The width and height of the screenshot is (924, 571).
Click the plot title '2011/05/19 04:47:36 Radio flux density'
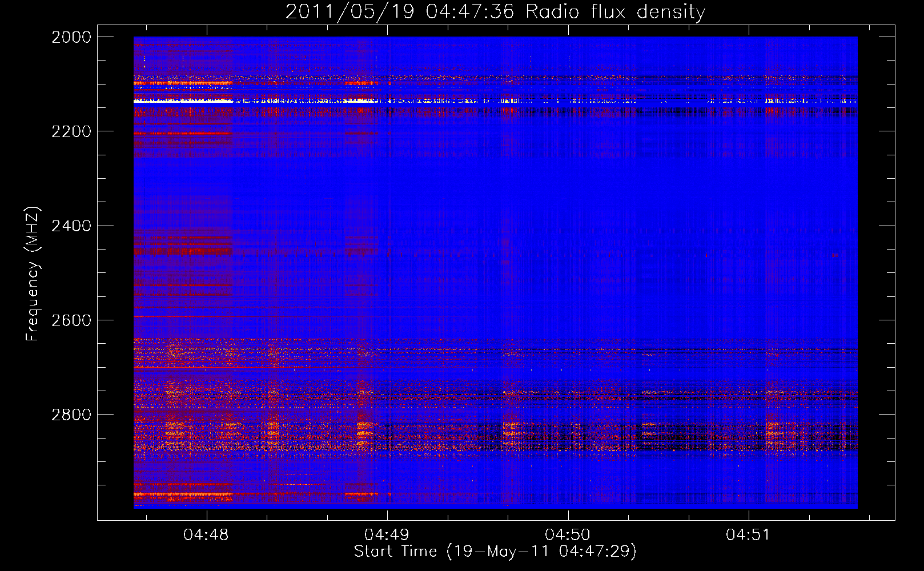point(495,11)
